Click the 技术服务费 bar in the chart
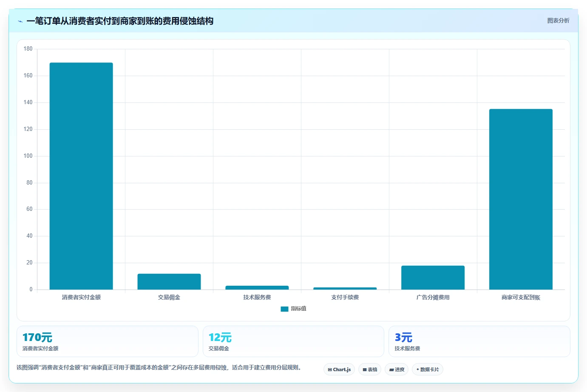Screen dimensions: 587x392 coord(257,287)
